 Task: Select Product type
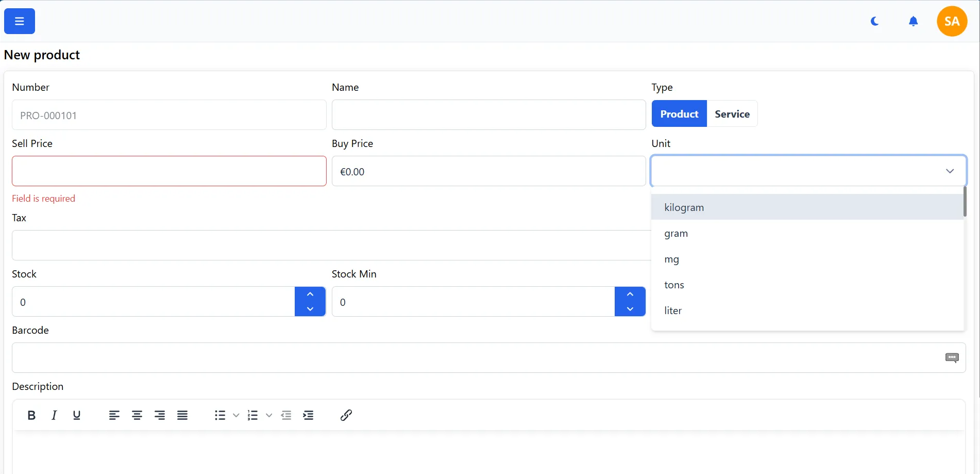[679, 113]
